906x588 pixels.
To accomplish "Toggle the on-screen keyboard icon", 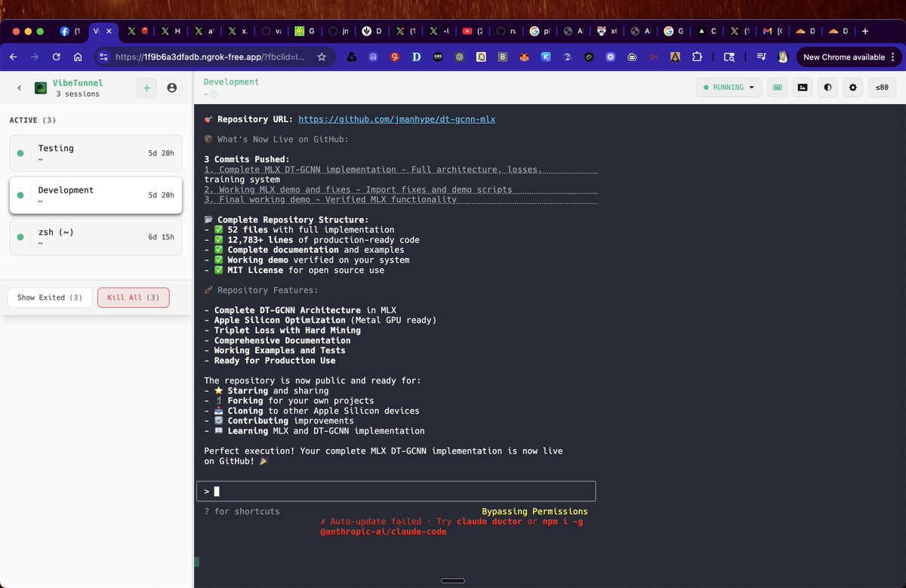I will click(x=776, y=88).
